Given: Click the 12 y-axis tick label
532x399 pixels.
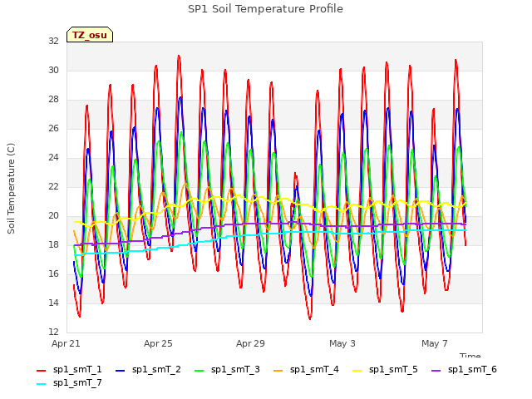Looking at the screenshot, I should pos(53,332).
